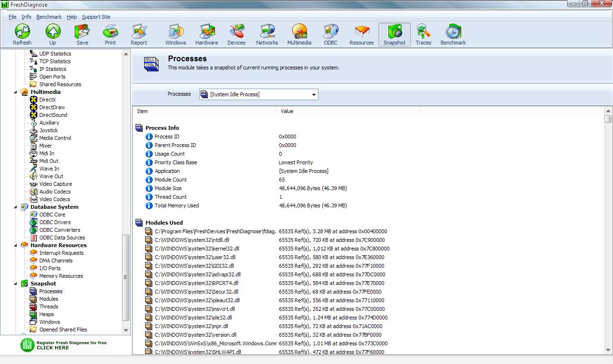The image size is (613, 364).
Task: Select UDP Statistics tree item
Action: click(x=55, y=54)
